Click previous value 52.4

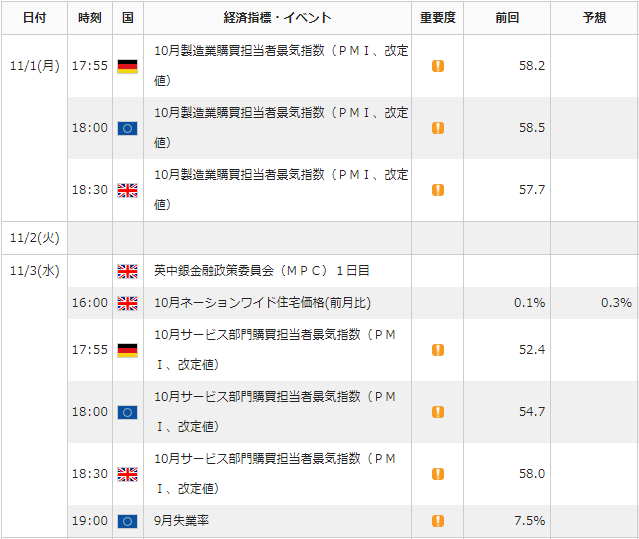[x=532, y=350]
